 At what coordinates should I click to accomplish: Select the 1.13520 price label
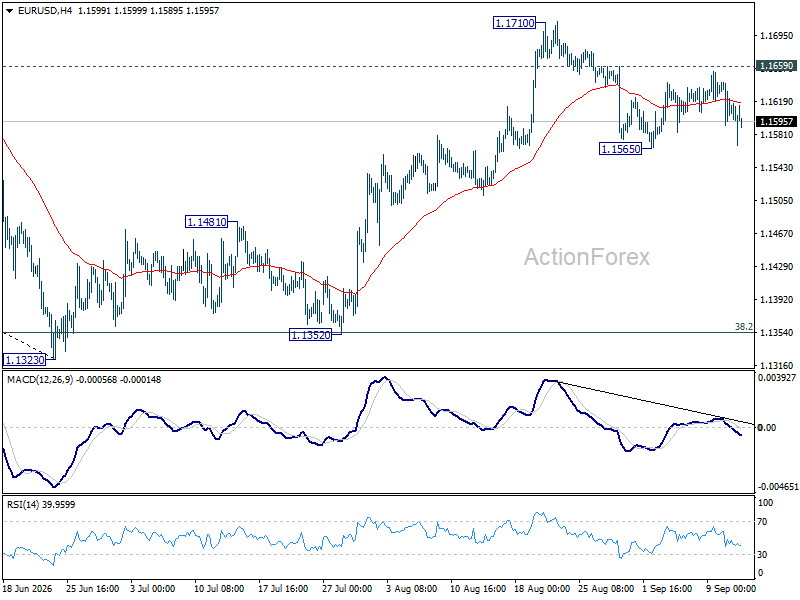click(x=310, y=335)
